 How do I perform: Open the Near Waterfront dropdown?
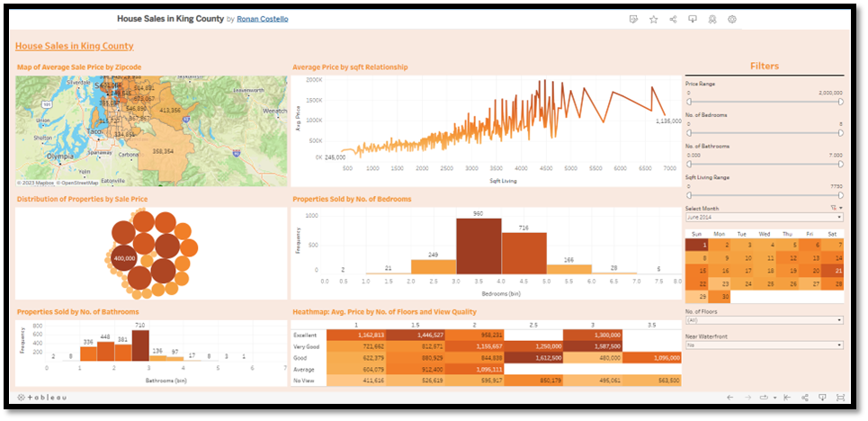(x=764, y=345)
